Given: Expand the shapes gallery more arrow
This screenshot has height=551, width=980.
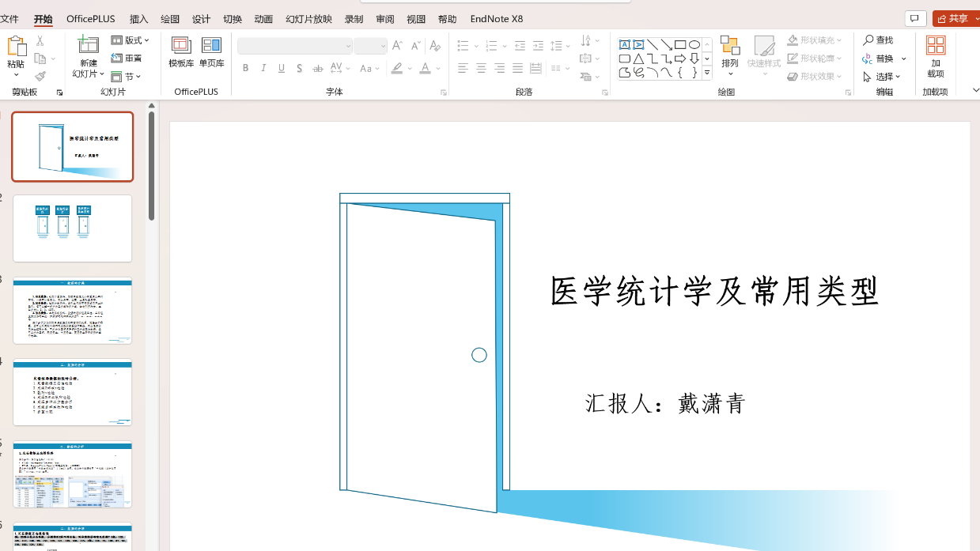Looking at the screenshot, I should pyautogui.click(x=707, y=73).
